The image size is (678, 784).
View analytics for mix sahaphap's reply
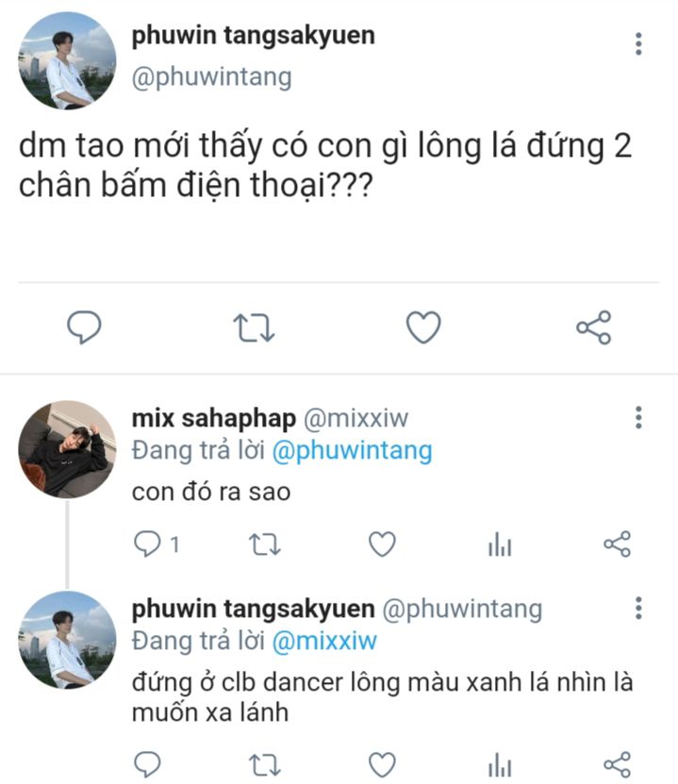pos(500,544)
